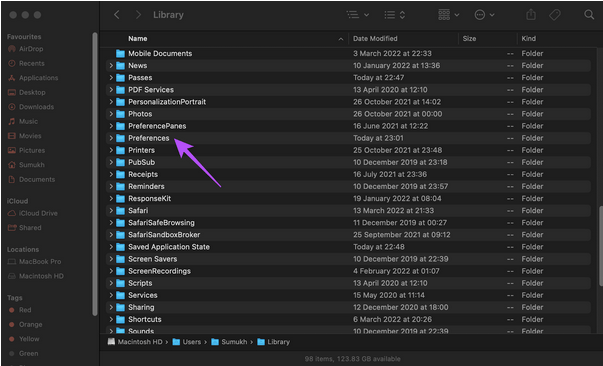This screenshot has height=366, width=603.
Task: Click the Share icon in toolbar
Action: (531, 15)
